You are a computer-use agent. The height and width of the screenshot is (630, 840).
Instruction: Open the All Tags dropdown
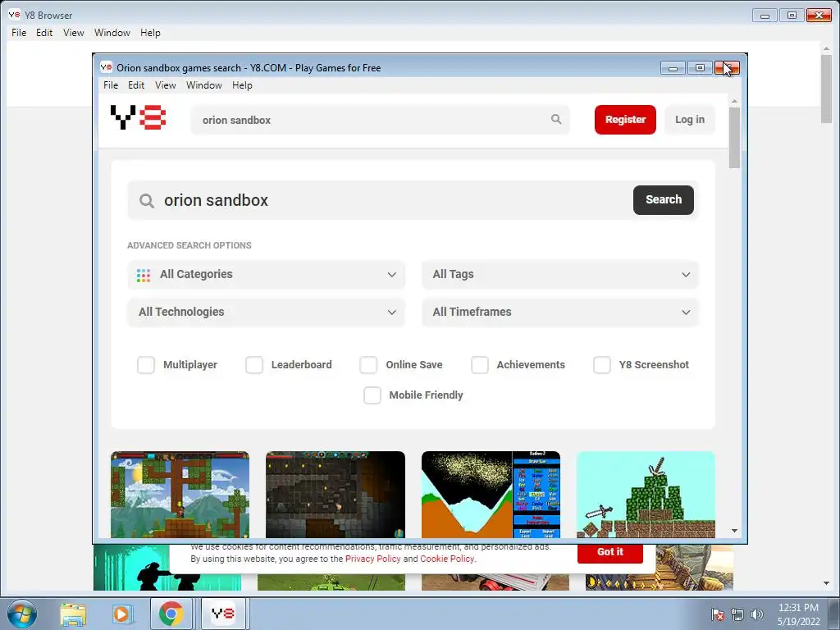click(559, 274)
